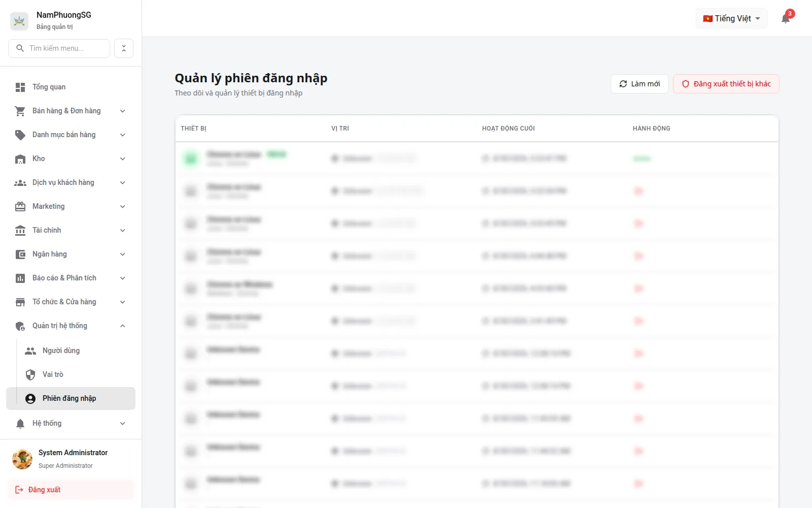The height and width of the screenshot is (508, 812).
Task: Focus the Tìm kiếm menu search field
Action: [59, 48]
